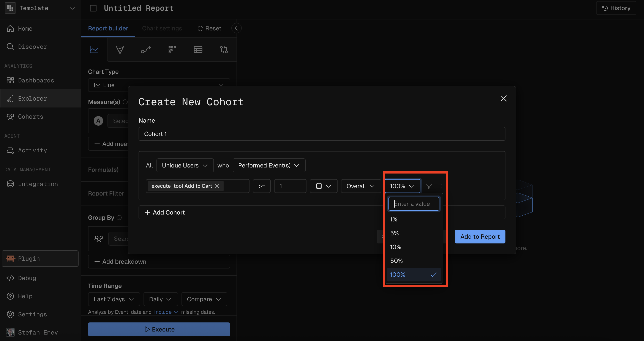Open the calendar date picker dropdown
644x341 pixels.
[324, 186]
